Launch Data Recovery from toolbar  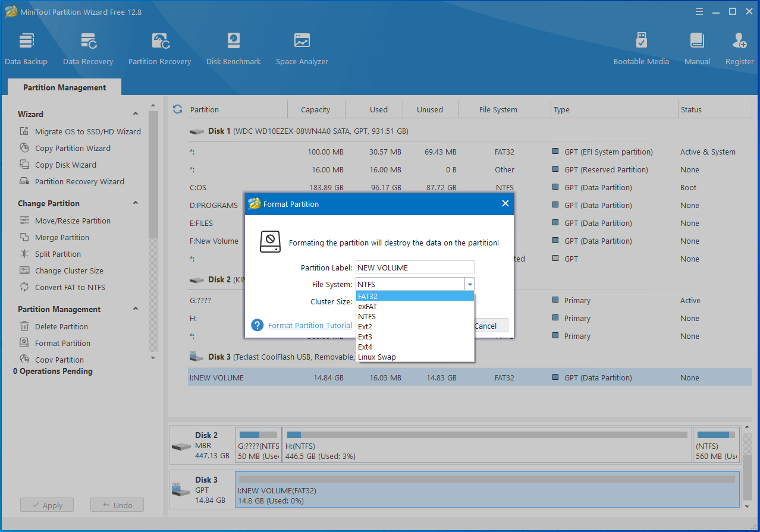pyautogui.click(x=88, y=49)
